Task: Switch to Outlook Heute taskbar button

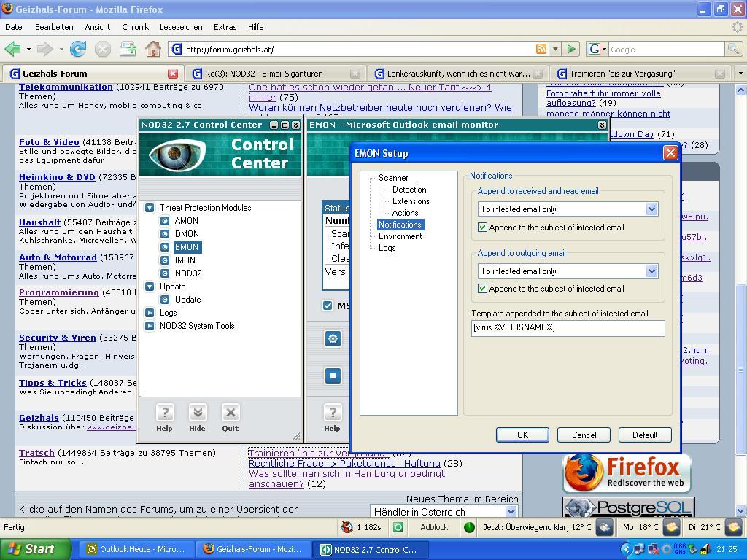Action: click(x=136, y=550)
